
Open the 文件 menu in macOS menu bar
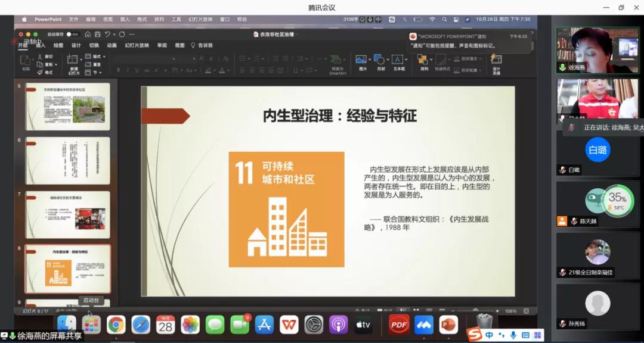tap(73, 19)
